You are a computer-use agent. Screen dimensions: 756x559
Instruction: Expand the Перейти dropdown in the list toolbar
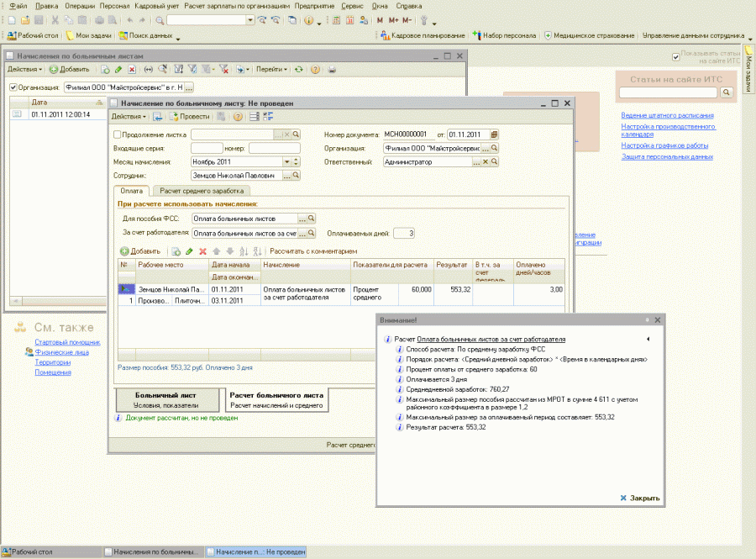tap(270, 69)
